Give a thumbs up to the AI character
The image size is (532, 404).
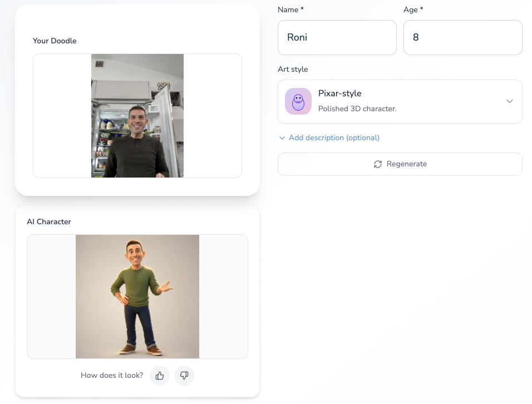pyautogui.click(x=160, y=376)
